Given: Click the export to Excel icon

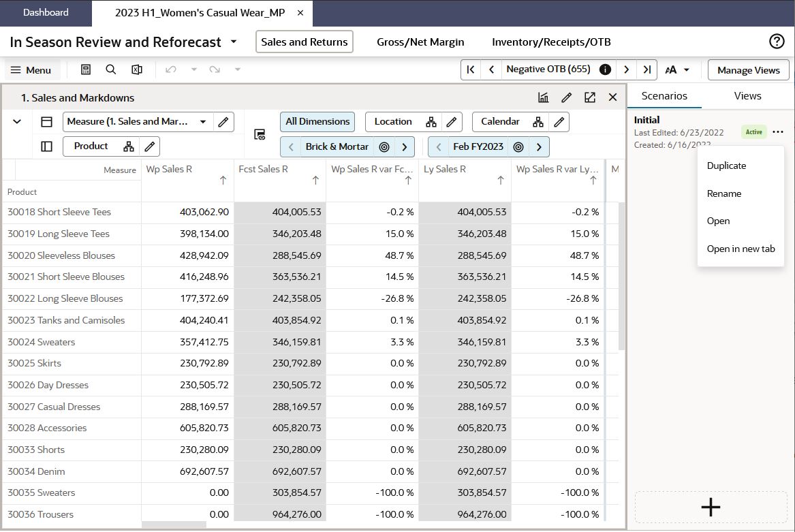Looking at the screenshot, I should click(136, 69).
